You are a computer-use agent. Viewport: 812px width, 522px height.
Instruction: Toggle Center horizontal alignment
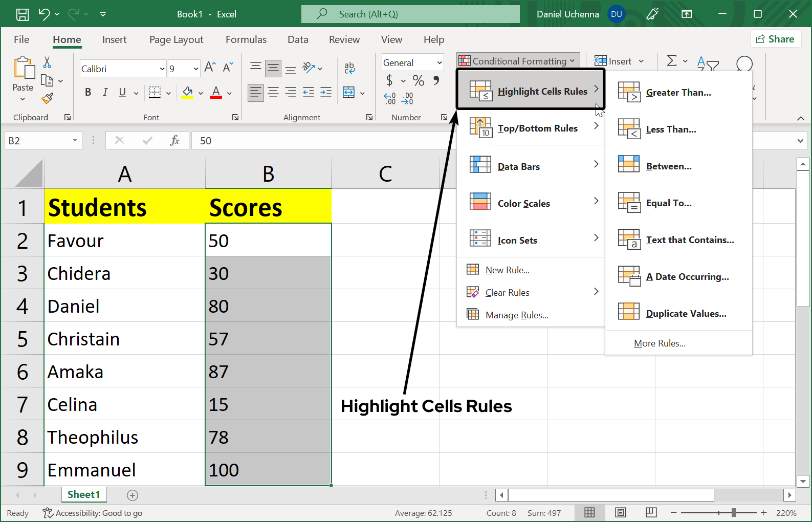tap(273, 93)
